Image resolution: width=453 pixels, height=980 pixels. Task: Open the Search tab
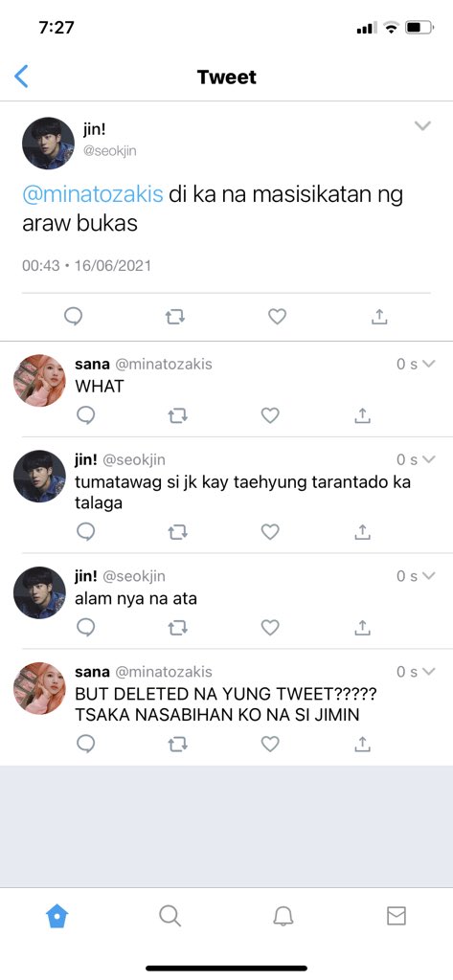click(170, 916)
